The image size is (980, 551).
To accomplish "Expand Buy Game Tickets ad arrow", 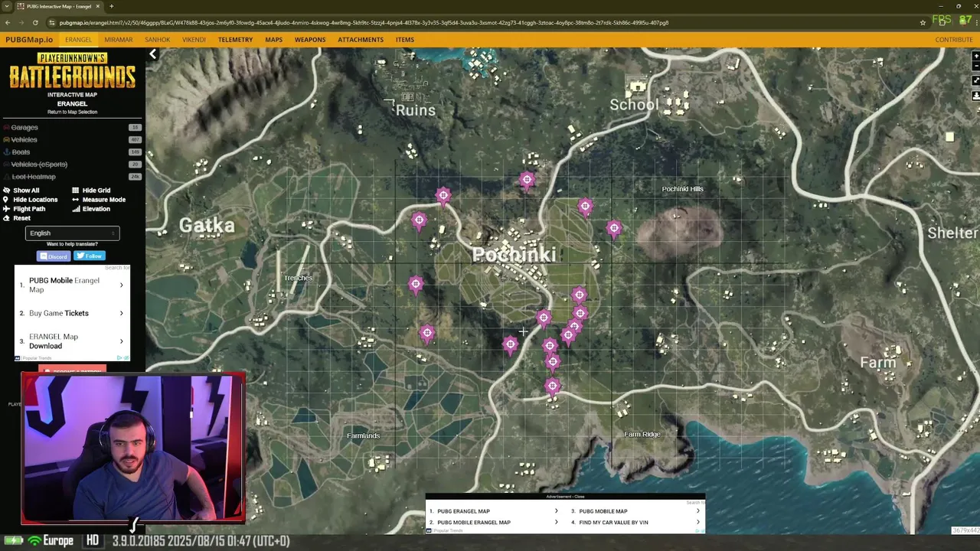I will pos(121,313).
